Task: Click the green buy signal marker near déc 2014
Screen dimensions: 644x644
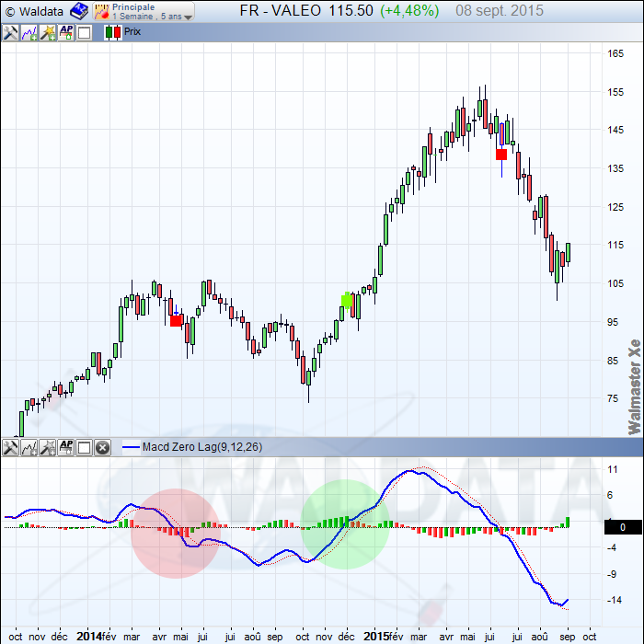Action: point(347,301)
